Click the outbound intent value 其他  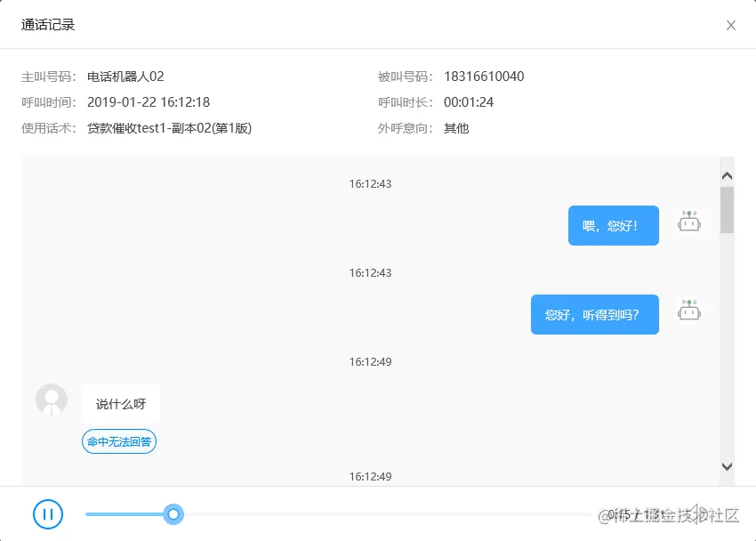click(x=456, y=128)
